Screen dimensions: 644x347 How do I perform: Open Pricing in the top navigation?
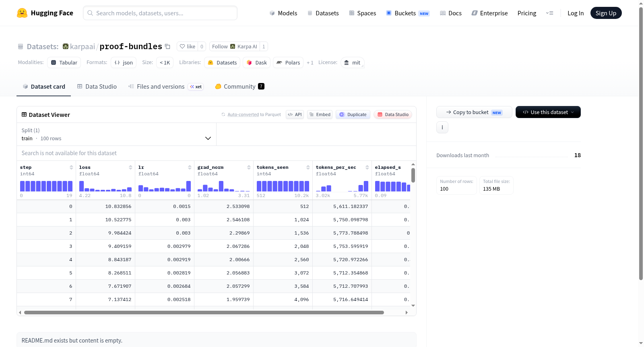click(x=527, y=13)
